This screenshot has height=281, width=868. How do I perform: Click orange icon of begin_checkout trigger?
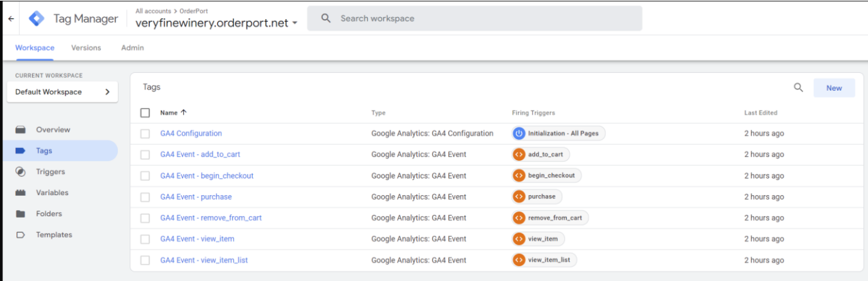click(519, 175)
